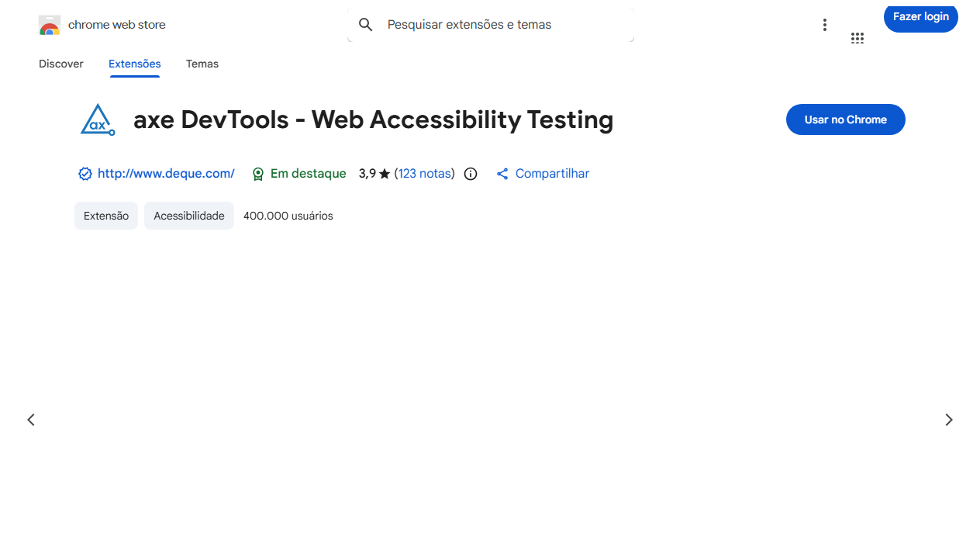Click the Compartilhar share icon
Screen dimensions: 980x547
(501, 173)
